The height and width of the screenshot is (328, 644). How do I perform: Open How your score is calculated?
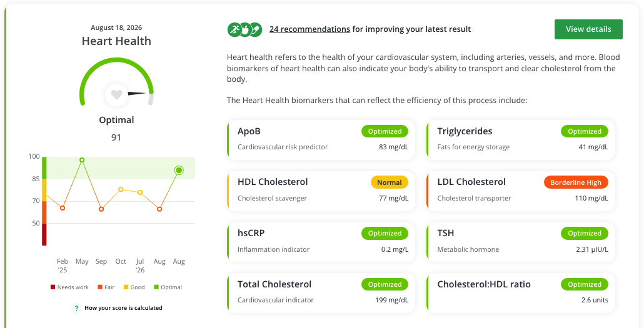pos(123,308)
